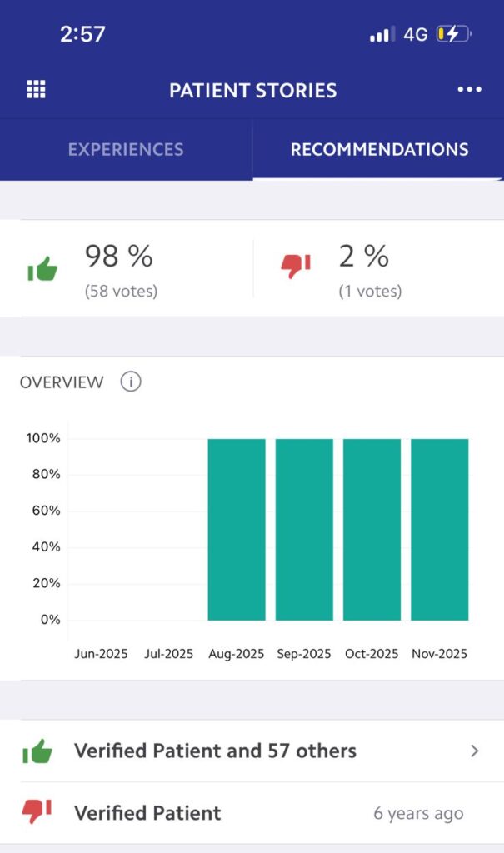Image resolution: width=504 pixels, height=853 pixels.
Task: Tap thumbs-up icon in Verified Patient and 57 others row
Action: (37, 751)
